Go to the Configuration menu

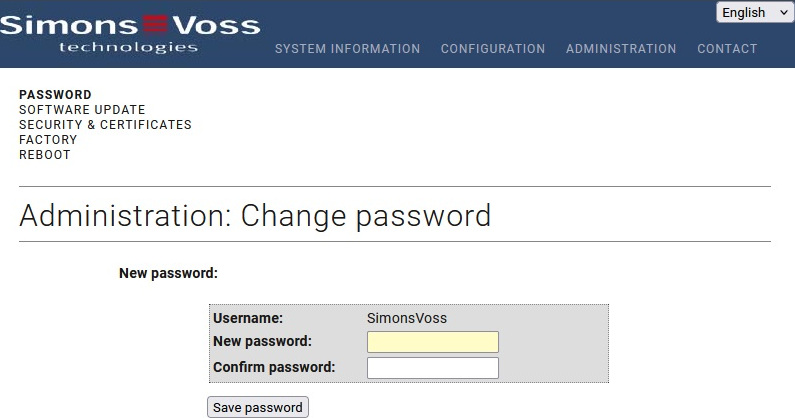(x=493, y=49)
